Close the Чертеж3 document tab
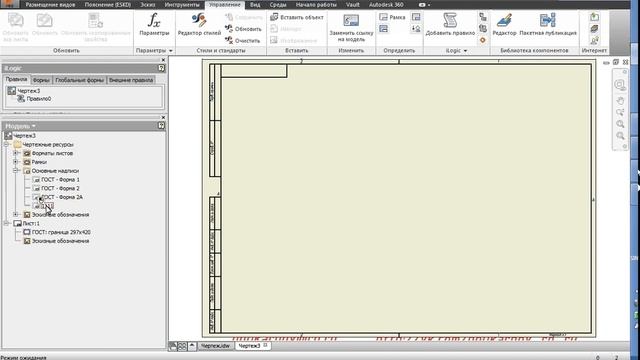The image size is (640, 360). pos(265,345)
